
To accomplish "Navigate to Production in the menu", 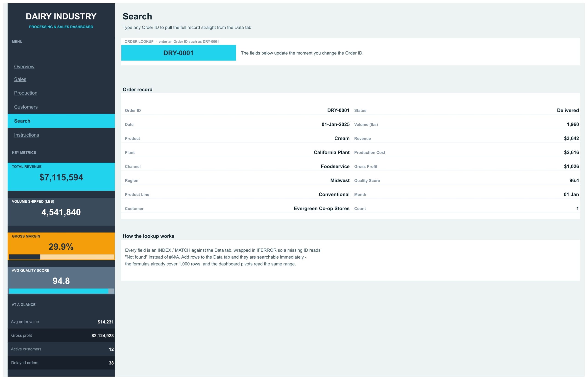I will coord(26,93).
